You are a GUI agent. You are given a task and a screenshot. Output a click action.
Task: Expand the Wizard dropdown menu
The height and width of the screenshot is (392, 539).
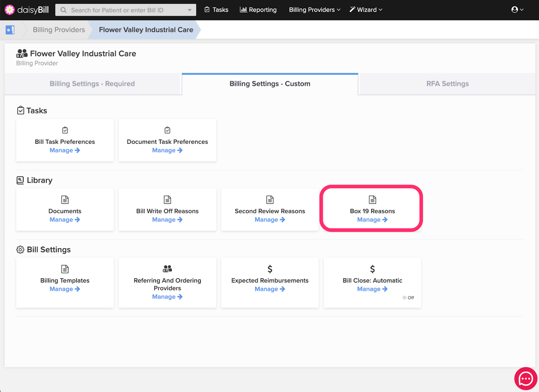point(366,10)
